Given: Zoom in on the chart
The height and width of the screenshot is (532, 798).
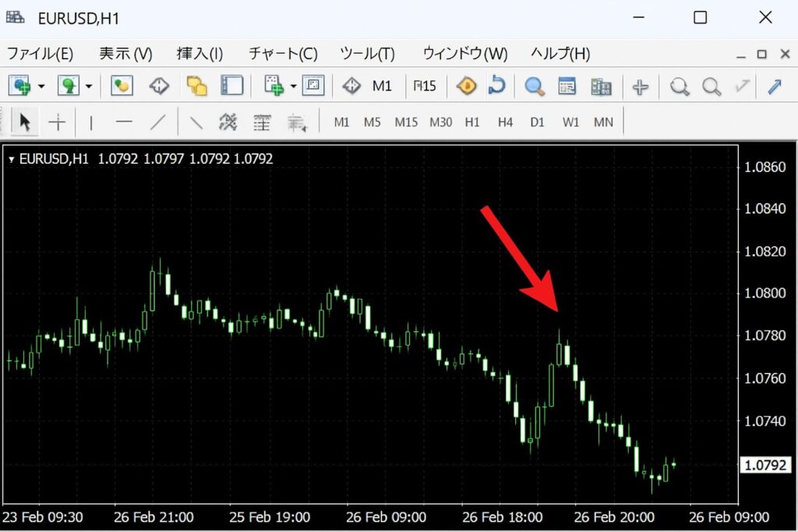Looking at the screenshot, I should tap(677, 86).
